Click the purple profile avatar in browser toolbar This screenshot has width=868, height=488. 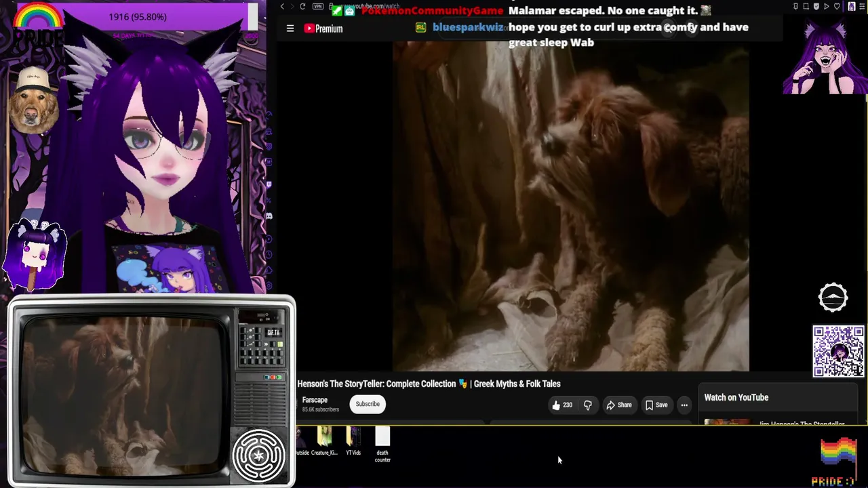click(852, 7)
